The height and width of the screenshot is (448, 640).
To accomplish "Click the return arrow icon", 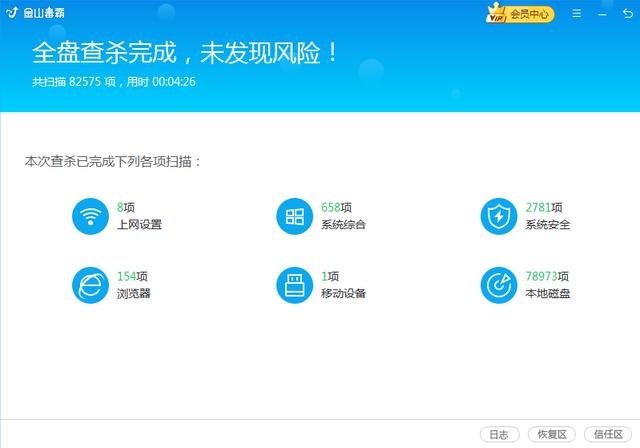I will pos(628,13).
